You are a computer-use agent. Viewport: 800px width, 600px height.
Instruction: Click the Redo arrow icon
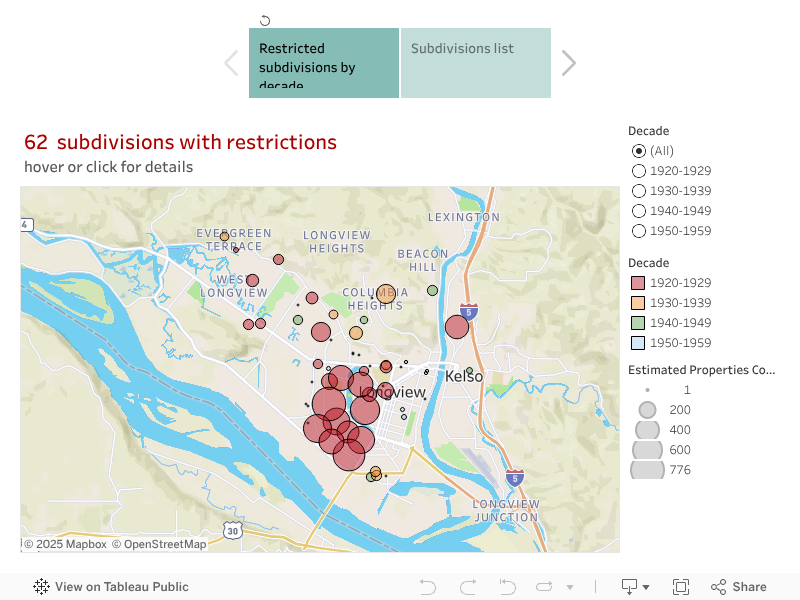tap(467, 587)
